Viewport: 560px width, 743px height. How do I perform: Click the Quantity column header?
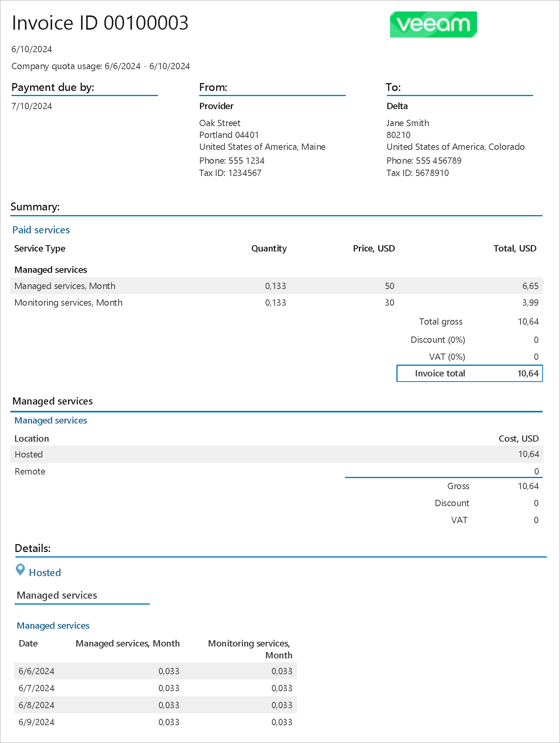tap(269, 248)
